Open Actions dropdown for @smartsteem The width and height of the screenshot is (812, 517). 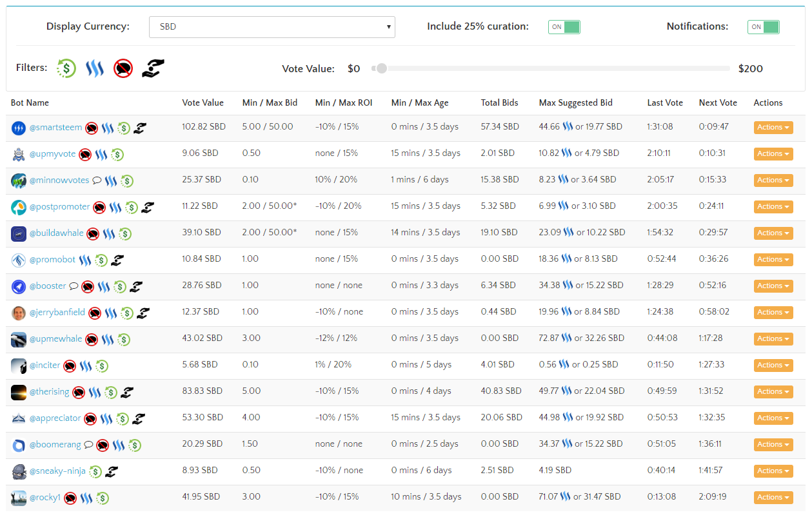[773, 128]
